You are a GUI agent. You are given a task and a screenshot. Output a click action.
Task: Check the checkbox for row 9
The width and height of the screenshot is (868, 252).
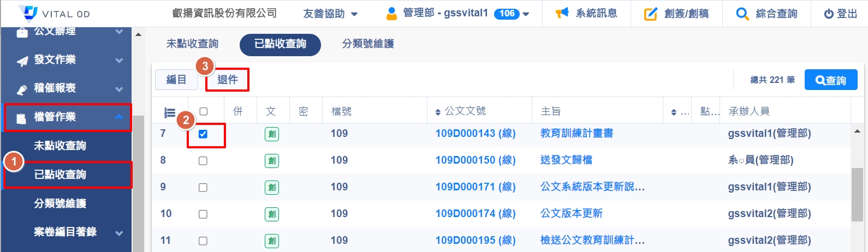coord(203,188)
